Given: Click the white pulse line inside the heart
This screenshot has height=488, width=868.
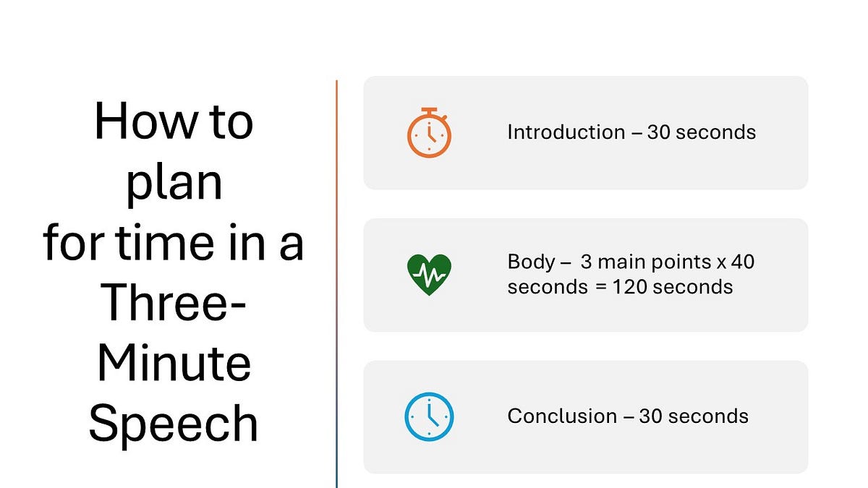Looking at the screenshot, I should click(429, 275).
